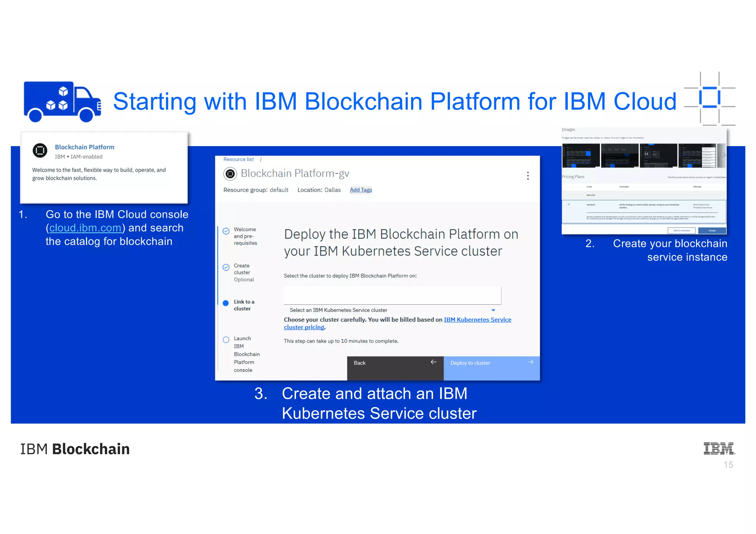
Task: Open the Select an IBM Kubernetes Service cluster dropdown
Action: [392, 310]
